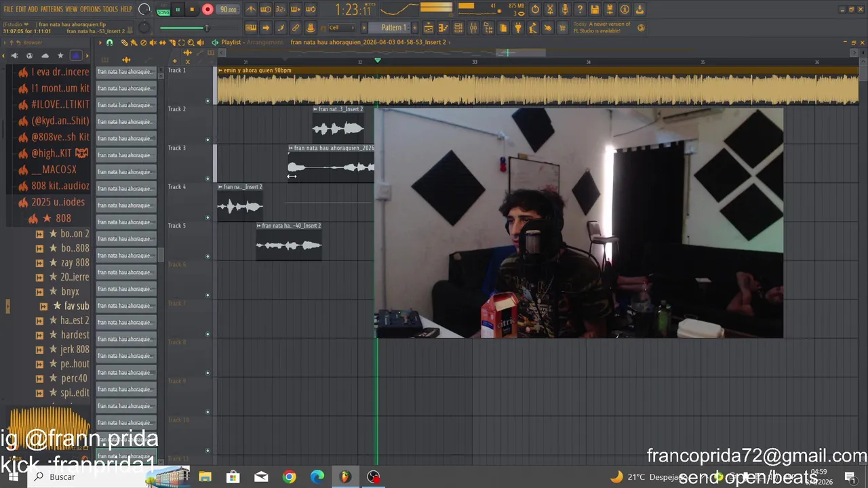Select the playlist Delete tool

143,43
